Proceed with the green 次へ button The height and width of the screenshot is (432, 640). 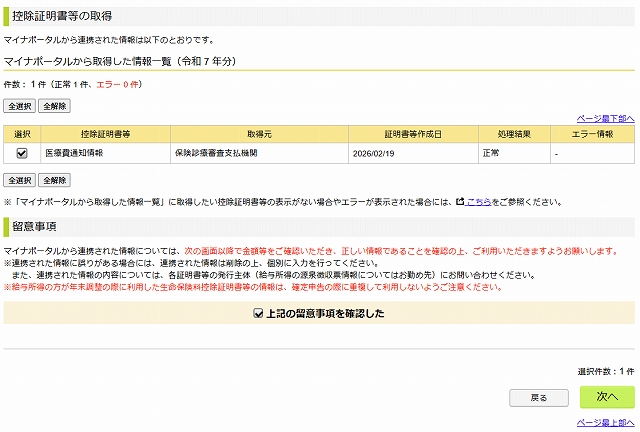coord(607,397)
